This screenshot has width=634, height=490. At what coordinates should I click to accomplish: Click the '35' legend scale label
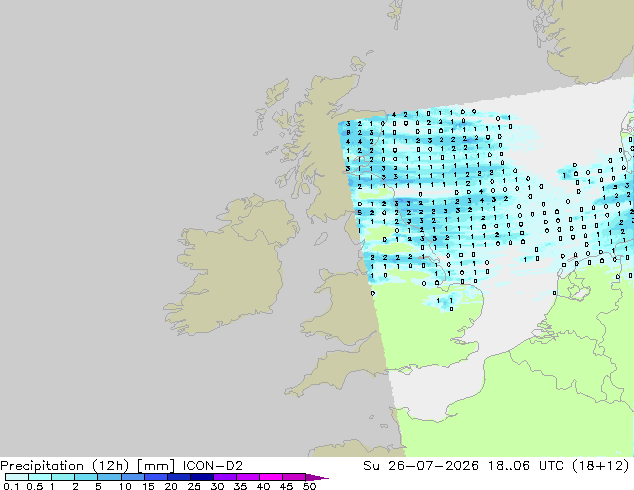(x=240, y=486)
